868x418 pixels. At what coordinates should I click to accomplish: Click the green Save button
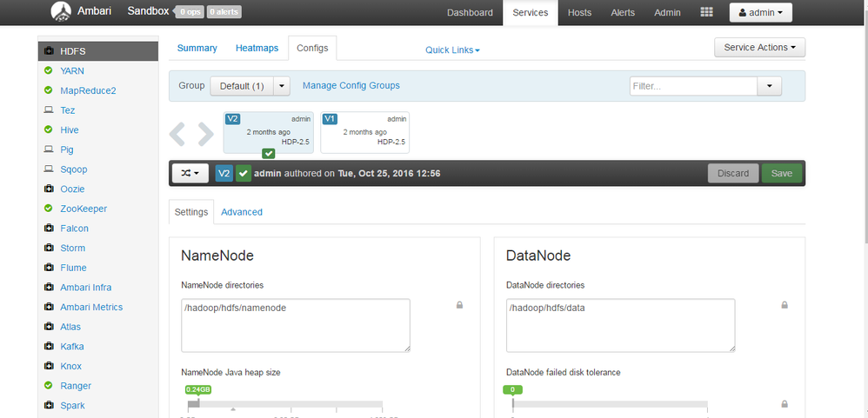[x=782, y=174]
